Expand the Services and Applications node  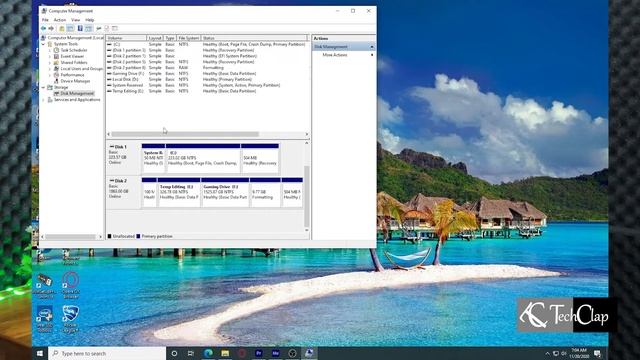[x=43, y=100]
